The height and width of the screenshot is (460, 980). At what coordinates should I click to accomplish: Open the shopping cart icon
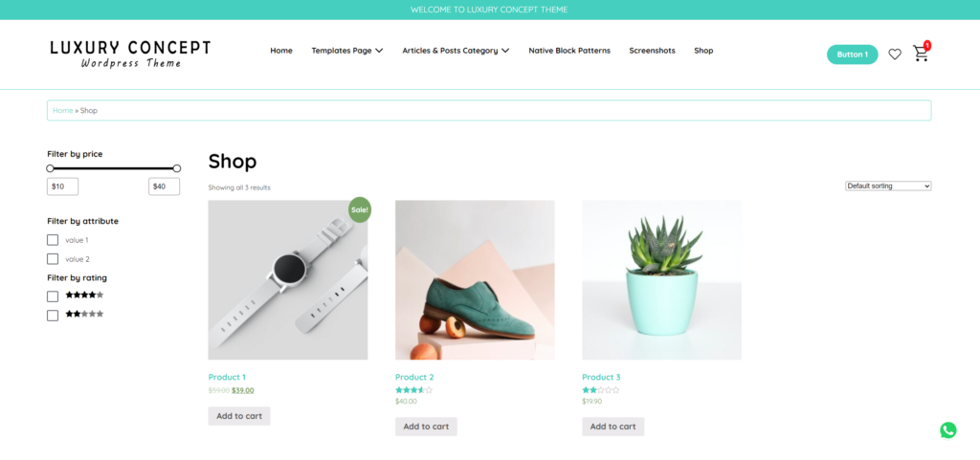pos(920,54)
